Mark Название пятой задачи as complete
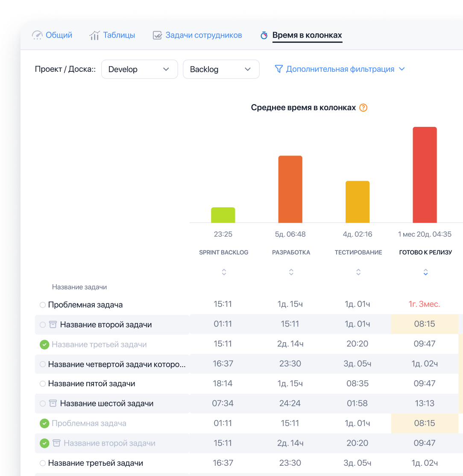 point(42,384)
